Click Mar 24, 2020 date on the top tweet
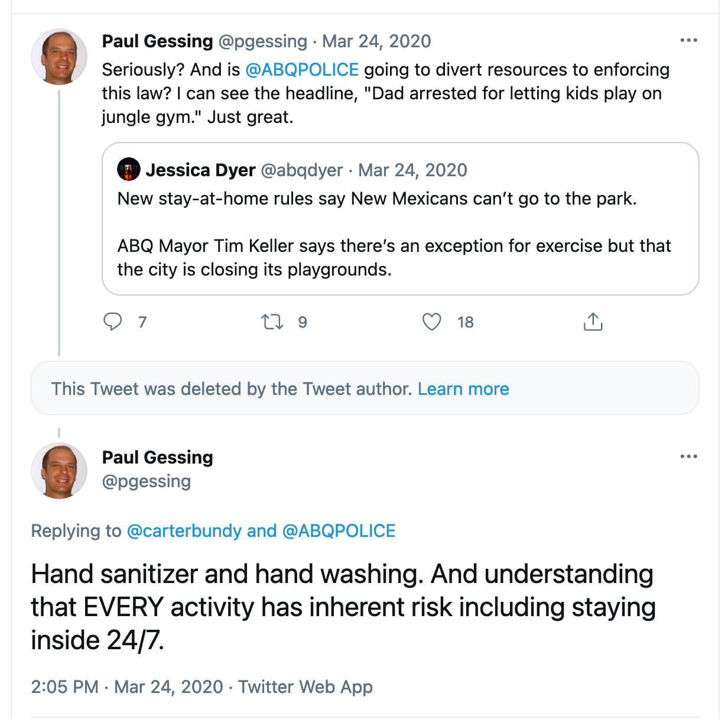Image resolution: width=728 pixels, height=719 pixels. click(376, 41)
